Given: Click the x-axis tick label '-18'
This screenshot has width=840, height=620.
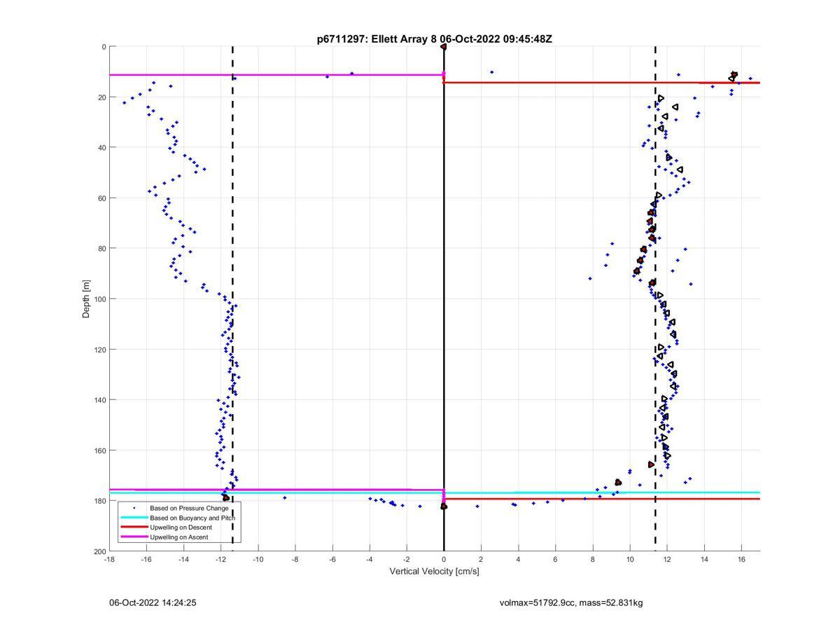Looking at the screenshot, I should point(109,559).
